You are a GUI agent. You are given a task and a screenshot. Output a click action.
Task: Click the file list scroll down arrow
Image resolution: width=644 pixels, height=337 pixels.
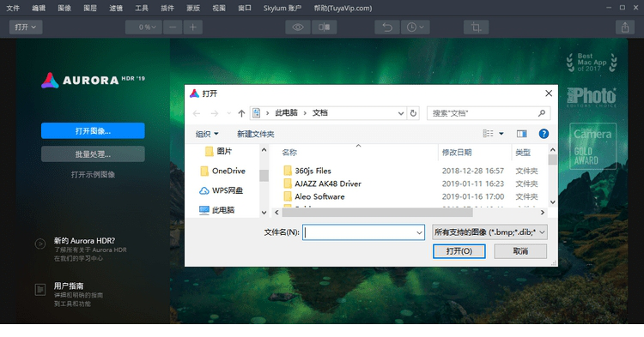552,202
